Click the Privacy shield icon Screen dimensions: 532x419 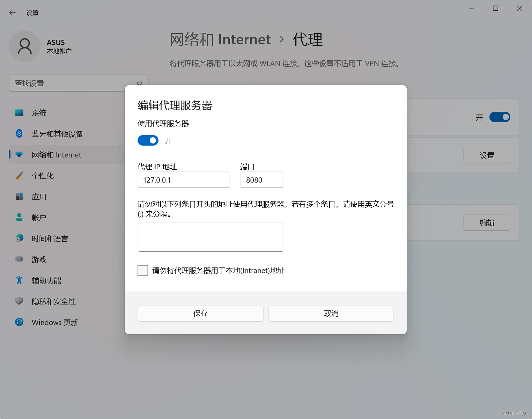[19, 301]
